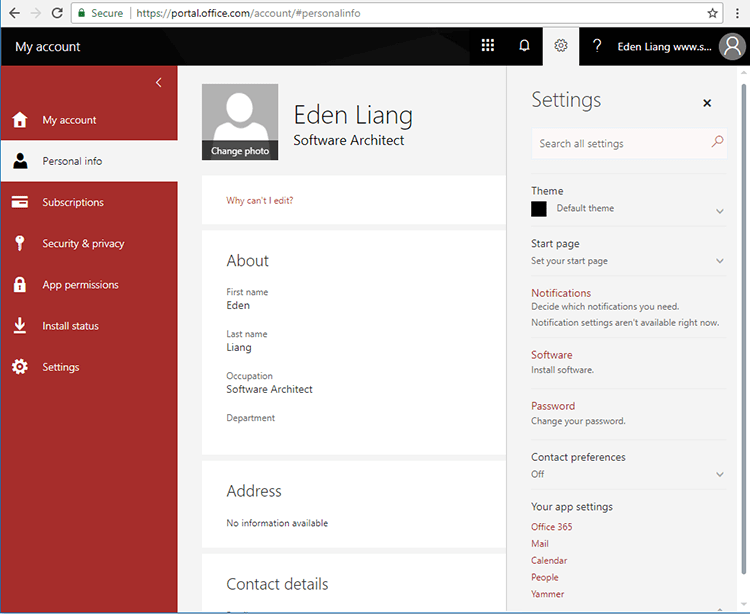
Task: Click the settings gear in header
Action: (x=561, y=46)
